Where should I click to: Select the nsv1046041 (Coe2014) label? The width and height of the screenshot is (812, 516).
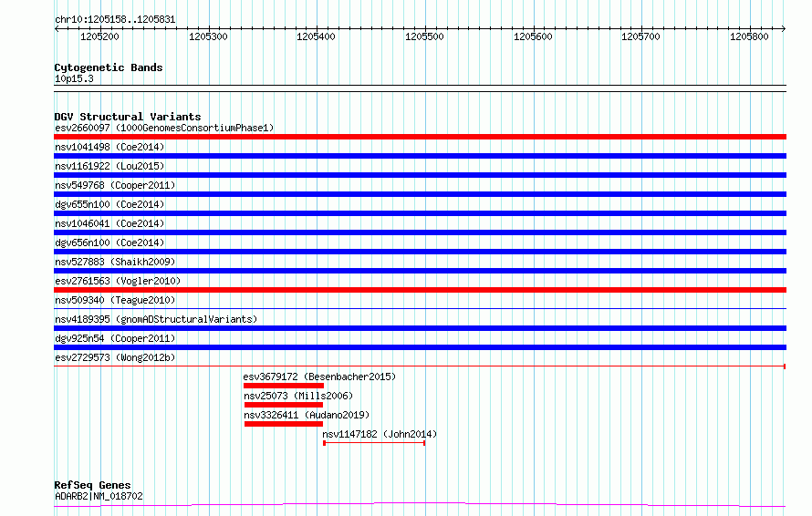coord(109,223)
